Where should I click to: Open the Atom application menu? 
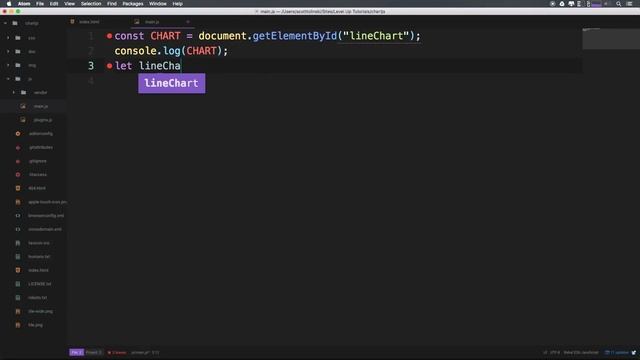click(24, 4)
